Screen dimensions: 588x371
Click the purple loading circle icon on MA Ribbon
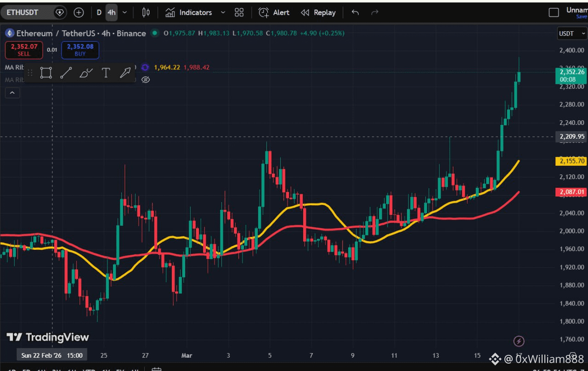point(145,67)
